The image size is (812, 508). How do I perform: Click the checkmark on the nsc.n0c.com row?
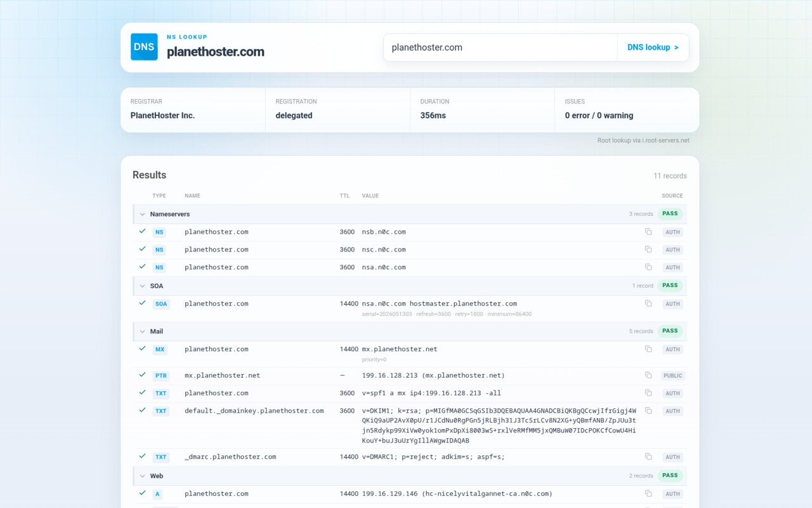pos(143,249)
